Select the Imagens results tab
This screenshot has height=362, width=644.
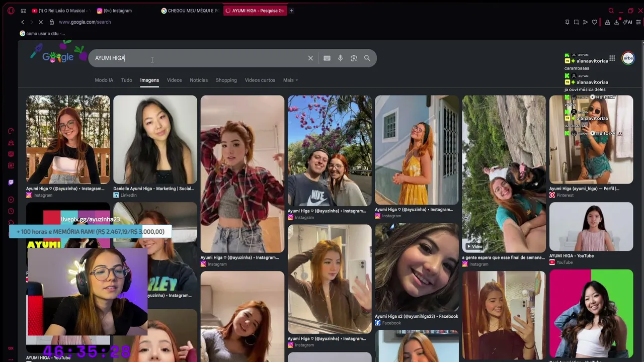pos(149,80)
